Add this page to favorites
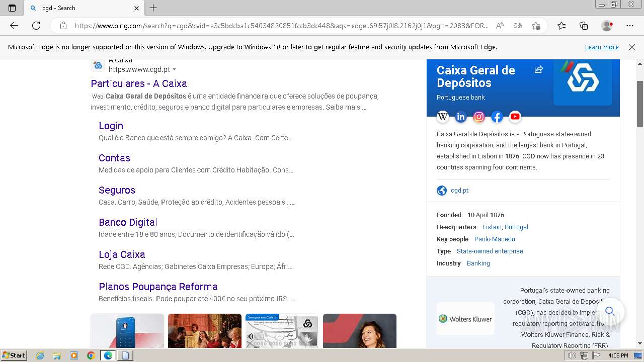Viewport: 644px width, 362px height. tap(536, 26)
